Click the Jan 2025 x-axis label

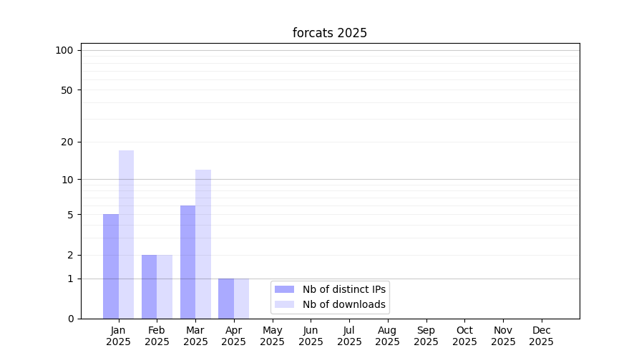(118, 336)
